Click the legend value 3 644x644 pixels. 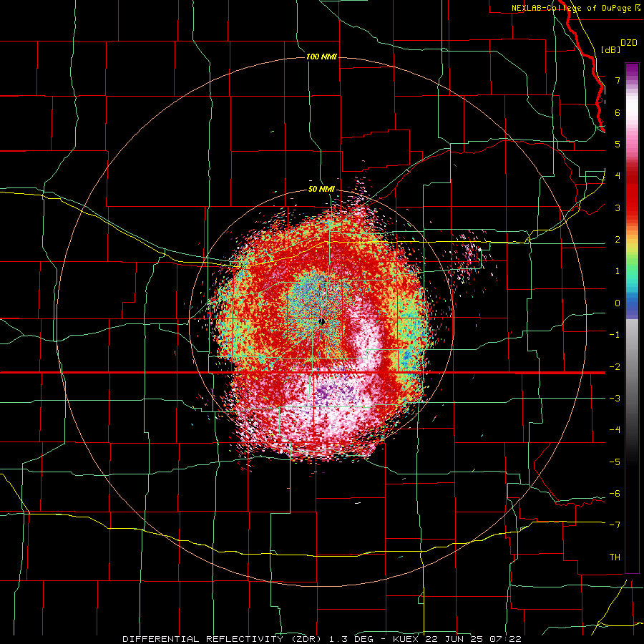tap(618, 208)
